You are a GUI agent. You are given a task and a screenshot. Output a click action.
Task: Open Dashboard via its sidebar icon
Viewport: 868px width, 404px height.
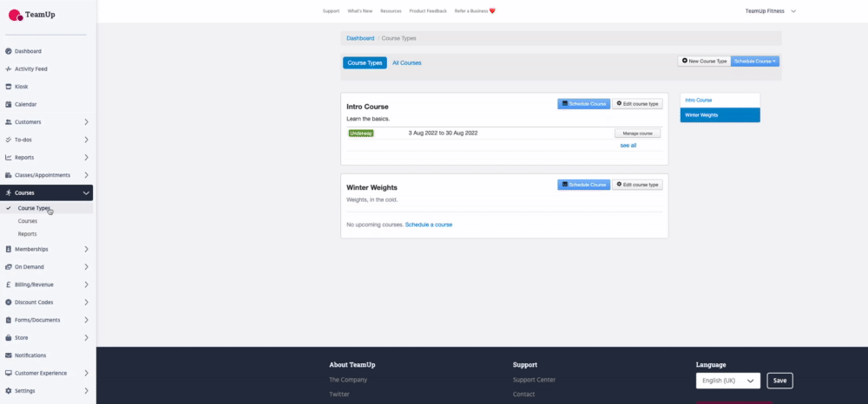pyautogui.click(x=8, y=51)
